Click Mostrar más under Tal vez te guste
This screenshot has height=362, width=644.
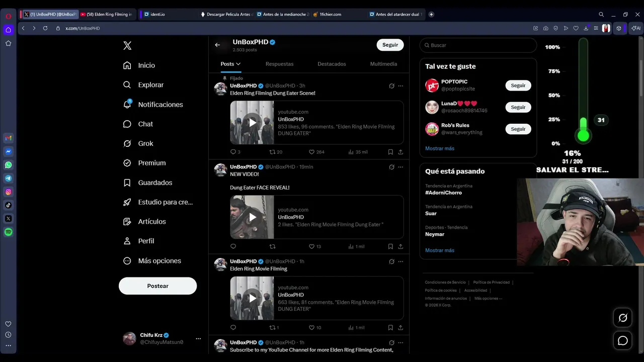point(440,148)
